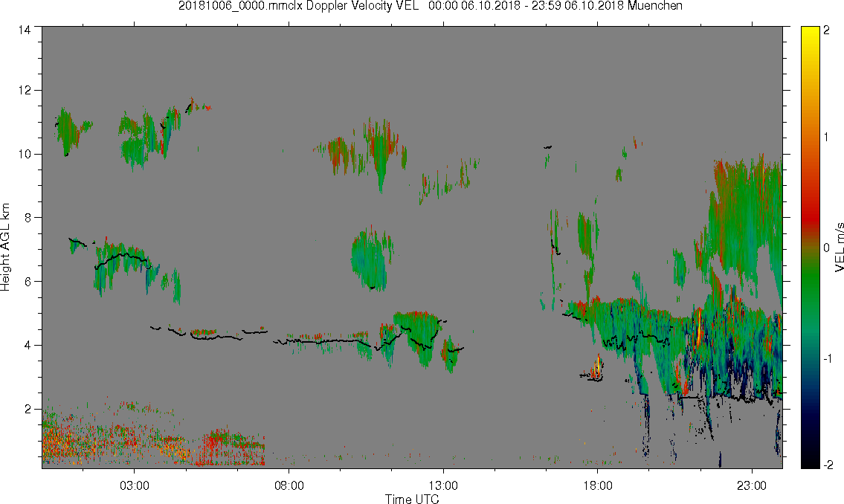Click the colorbar value 2 at top
Screen dimensions: 844x504
point(827,30)
